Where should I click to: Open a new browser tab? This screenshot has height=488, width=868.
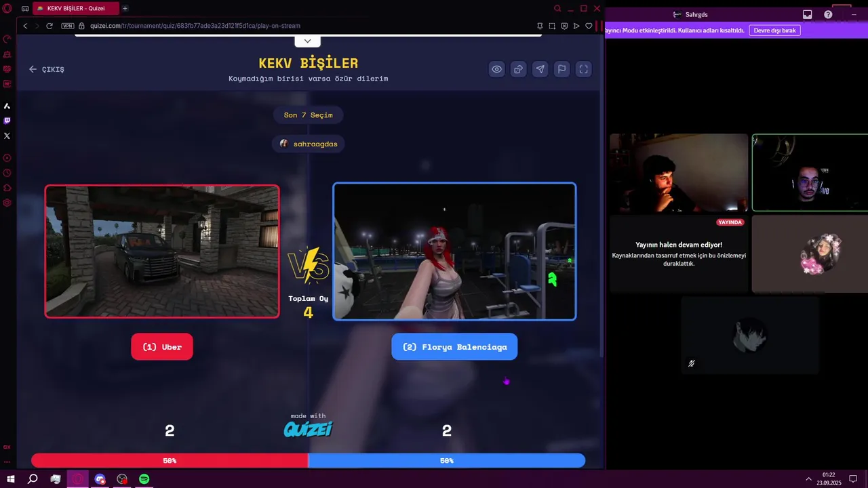pos(125,8)
